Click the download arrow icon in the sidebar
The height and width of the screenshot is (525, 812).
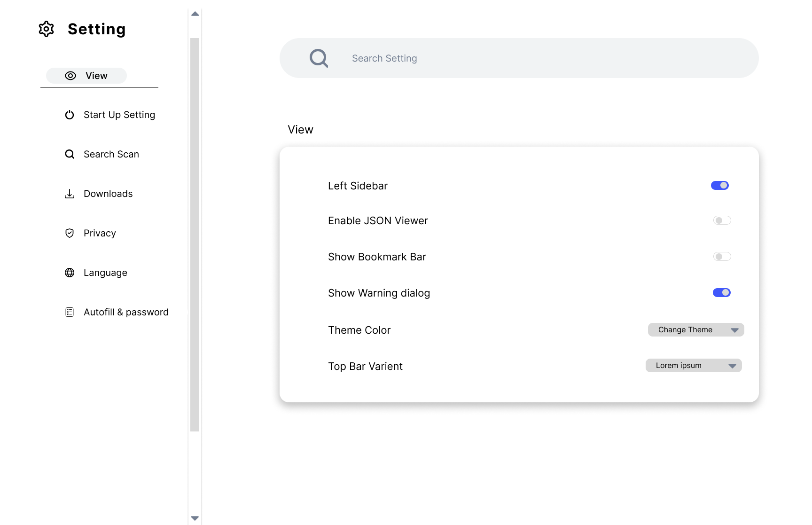70,194
